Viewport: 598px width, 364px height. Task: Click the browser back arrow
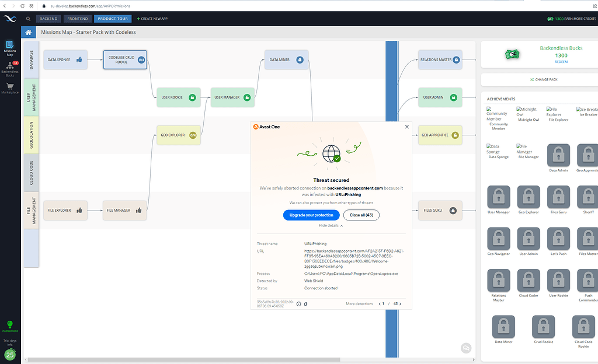(5, 6)
